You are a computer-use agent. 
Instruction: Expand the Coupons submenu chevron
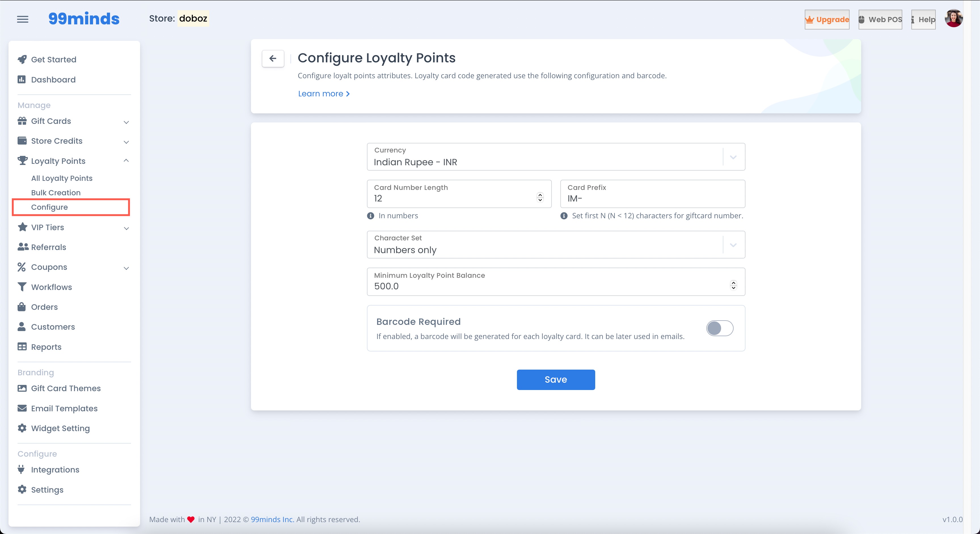coord(126,268)
